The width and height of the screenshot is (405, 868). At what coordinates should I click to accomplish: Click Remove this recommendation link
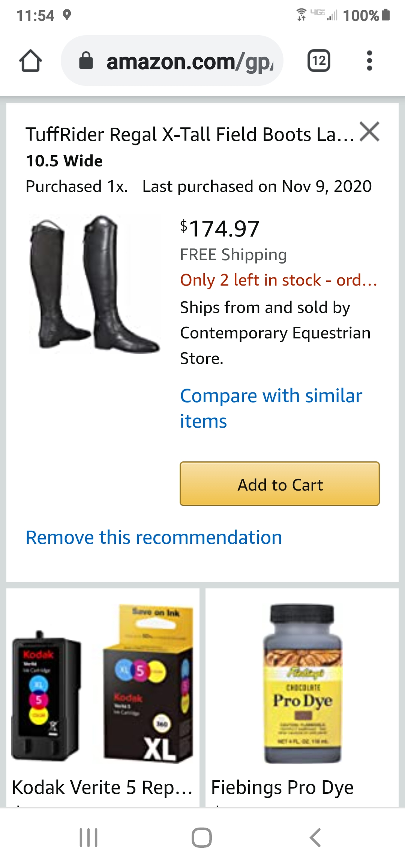coord(154,537)
